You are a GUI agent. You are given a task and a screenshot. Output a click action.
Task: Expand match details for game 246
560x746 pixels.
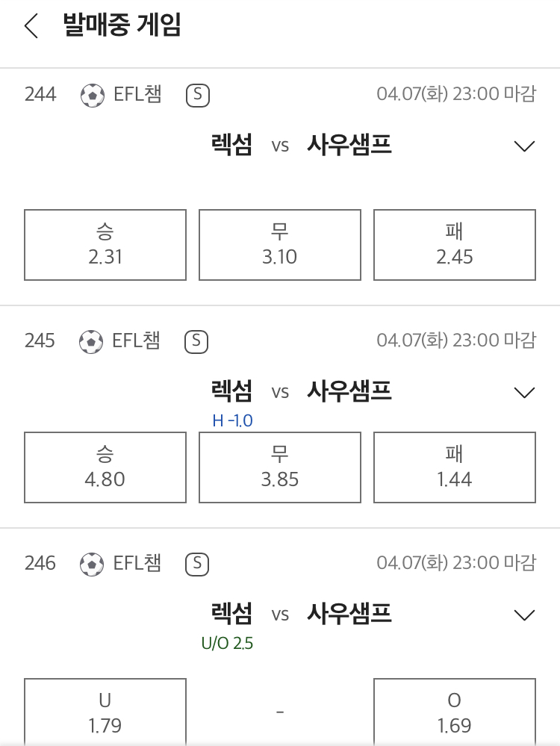click(525, 615)
